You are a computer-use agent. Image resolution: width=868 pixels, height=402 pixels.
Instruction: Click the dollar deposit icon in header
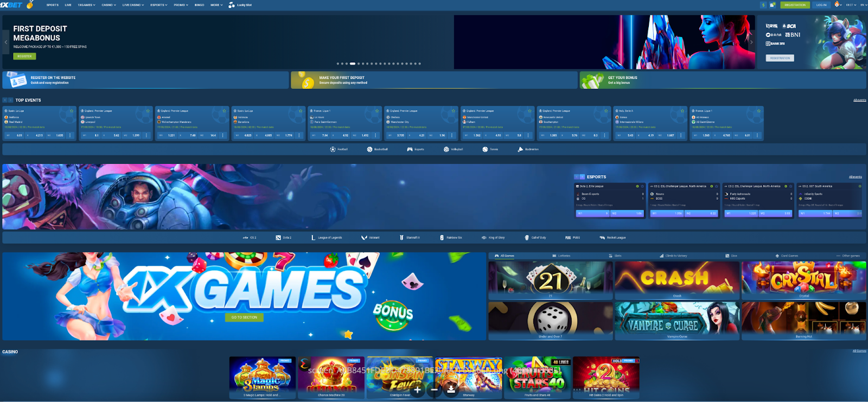pos(763,5)
